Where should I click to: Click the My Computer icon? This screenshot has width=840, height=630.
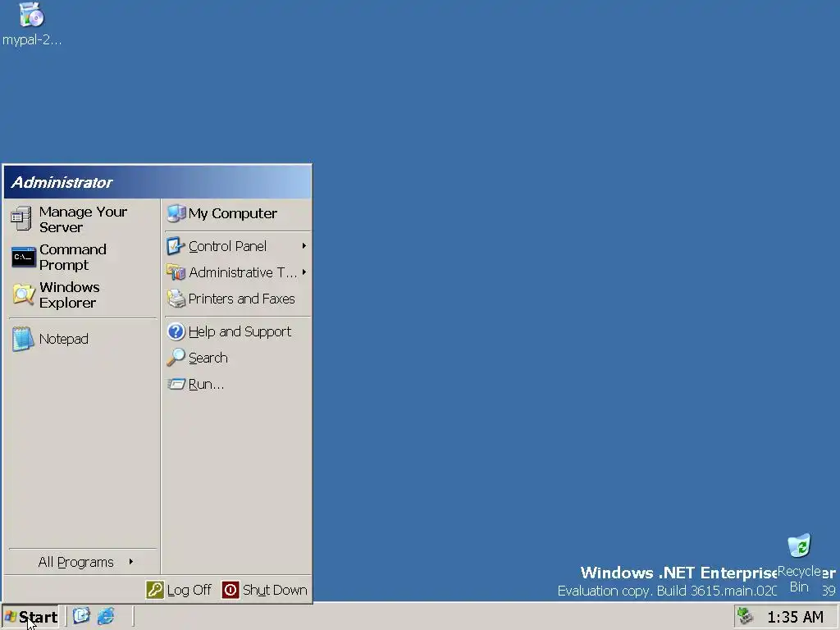[x=176, y=213]
